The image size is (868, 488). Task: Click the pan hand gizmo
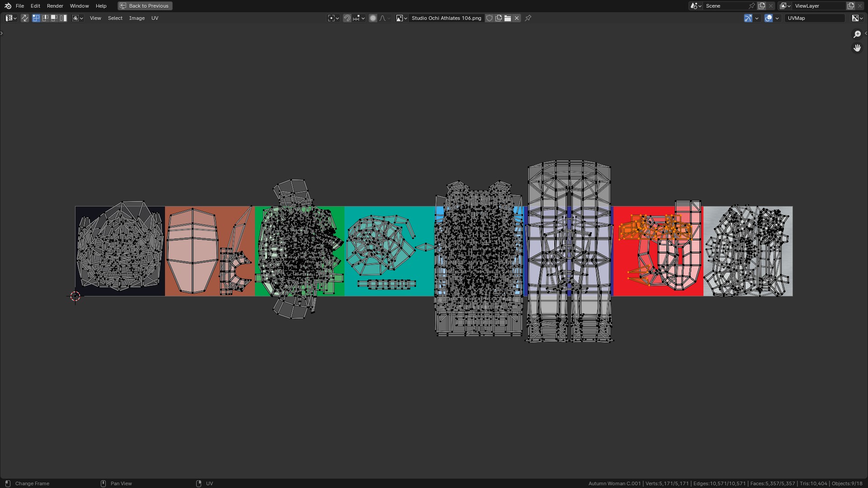[x=857, y=48]
